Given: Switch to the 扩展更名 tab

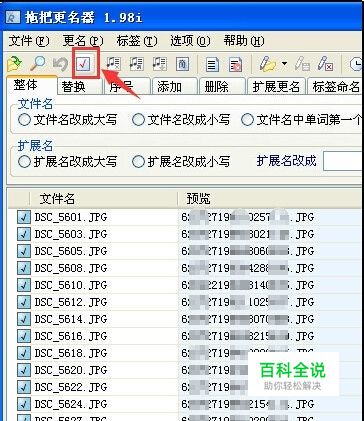Looking at the screenshot, I should pos(276,87).
